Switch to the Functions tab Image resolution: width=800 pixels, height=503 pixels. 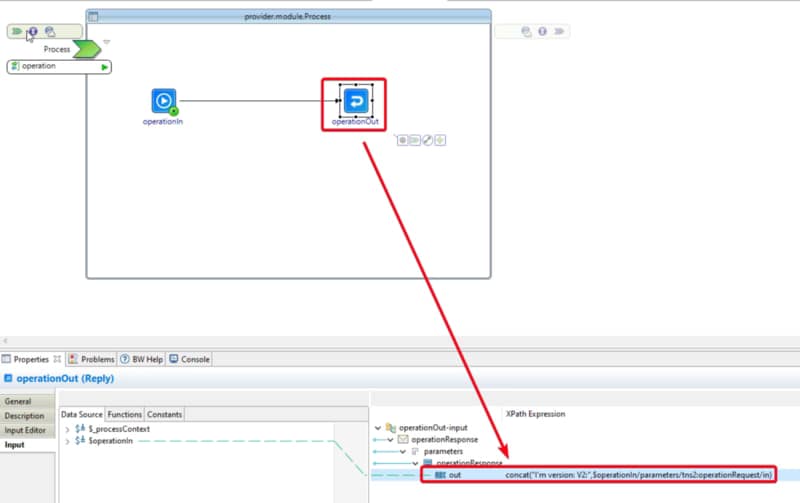tap(124, 414)
